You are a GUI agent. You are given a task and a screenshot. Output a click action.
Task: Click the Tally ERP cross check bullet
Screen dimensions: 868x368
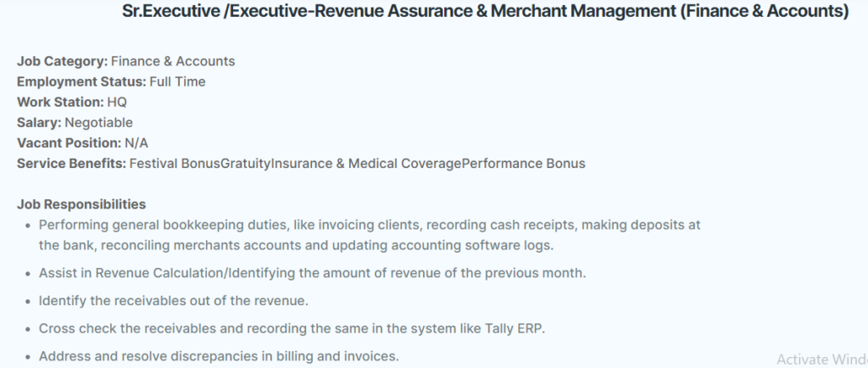click(292, 329)
